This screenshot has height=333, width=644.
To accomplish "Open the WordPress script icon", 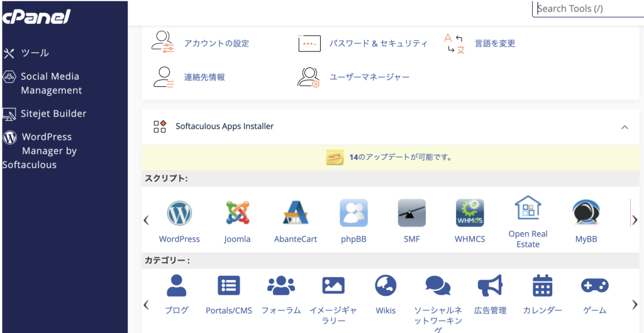I will 179,214.
